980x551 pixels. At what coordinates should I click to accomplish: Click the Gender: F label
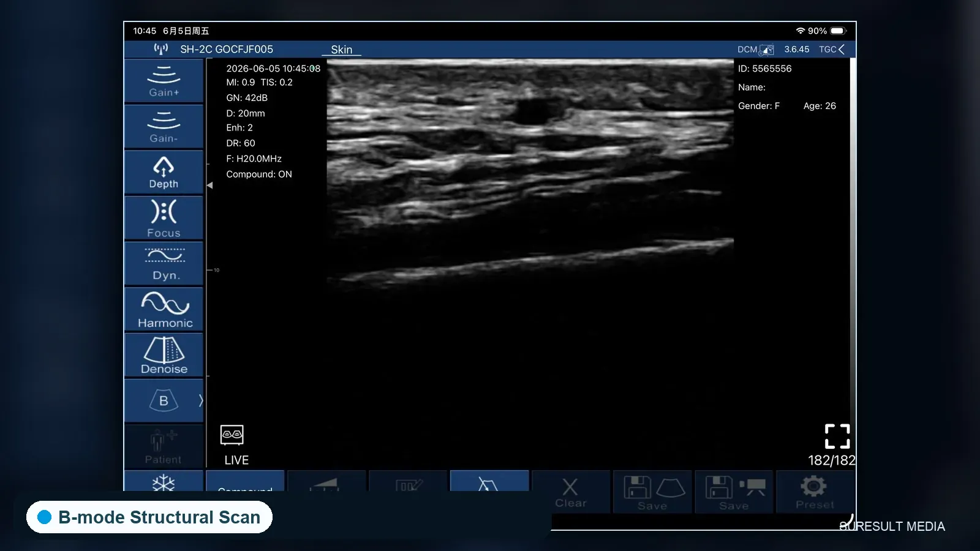pos(759,106)
